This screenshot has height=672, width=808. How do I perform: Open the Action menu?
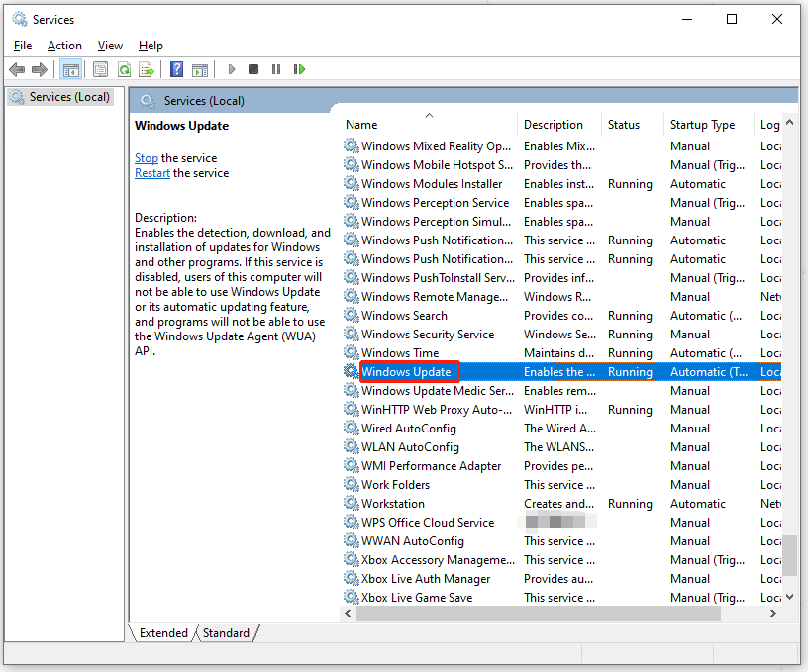[x=64, y=46]
